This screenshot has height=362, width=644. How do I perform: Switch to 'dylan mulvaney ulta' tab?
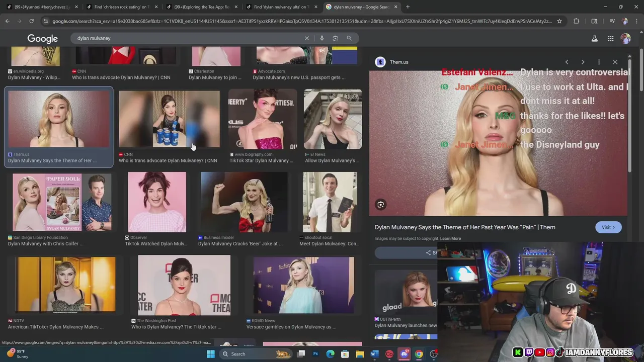click(281, 7)
